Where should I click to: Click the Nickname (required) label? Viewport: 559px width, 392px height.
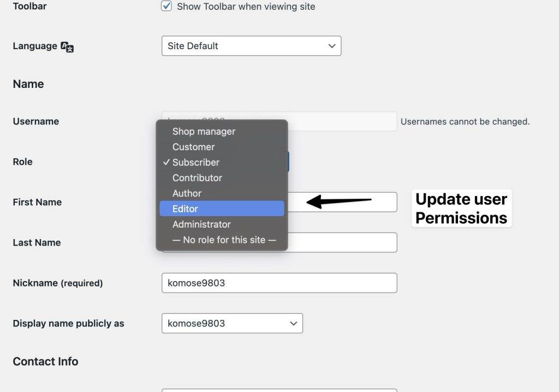click(57, 283)
